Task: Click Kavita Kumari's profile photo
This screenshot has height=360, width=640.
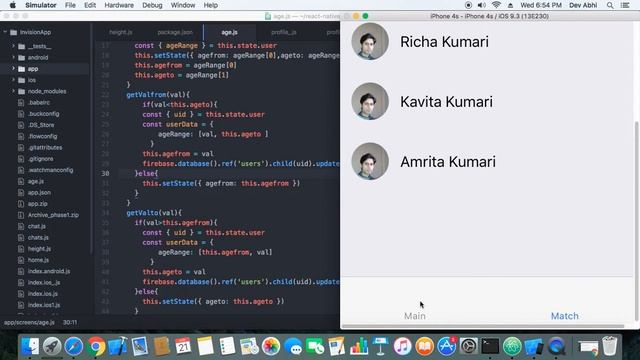Action: point(370,101)
